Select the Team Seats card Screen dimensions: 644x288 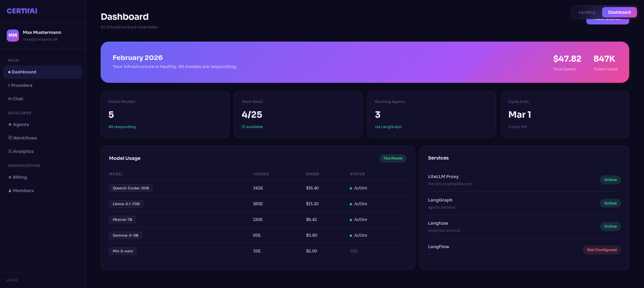pos(298,114)
